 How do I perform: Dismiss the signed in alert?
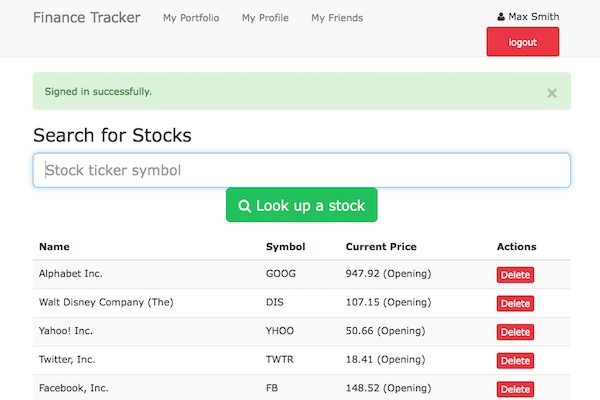552,93
